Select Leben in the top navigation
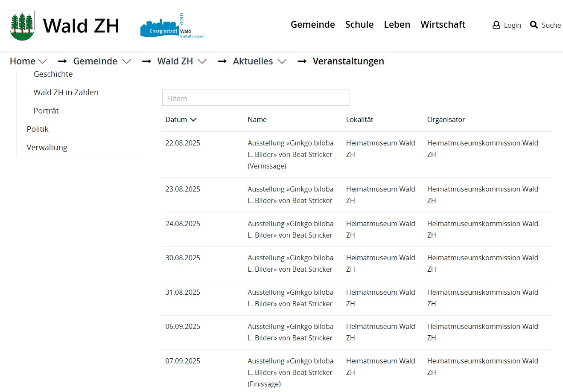This screenshot has height=392, width=563. pyautogui.click(x=397, y=25)
